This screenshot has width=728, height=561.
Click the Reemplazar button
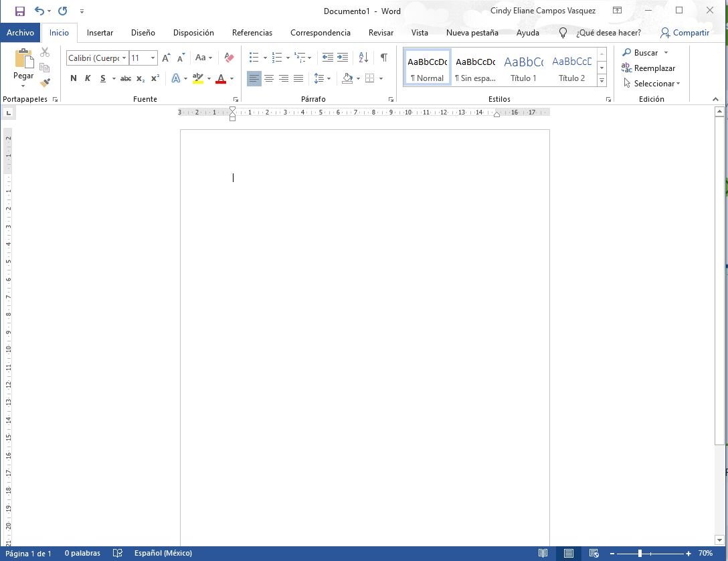(x=648, y=68)
